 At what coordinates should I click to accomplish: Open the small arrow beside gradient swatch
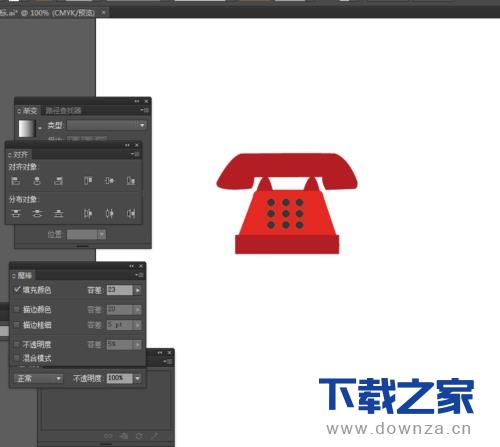(40, 128)
